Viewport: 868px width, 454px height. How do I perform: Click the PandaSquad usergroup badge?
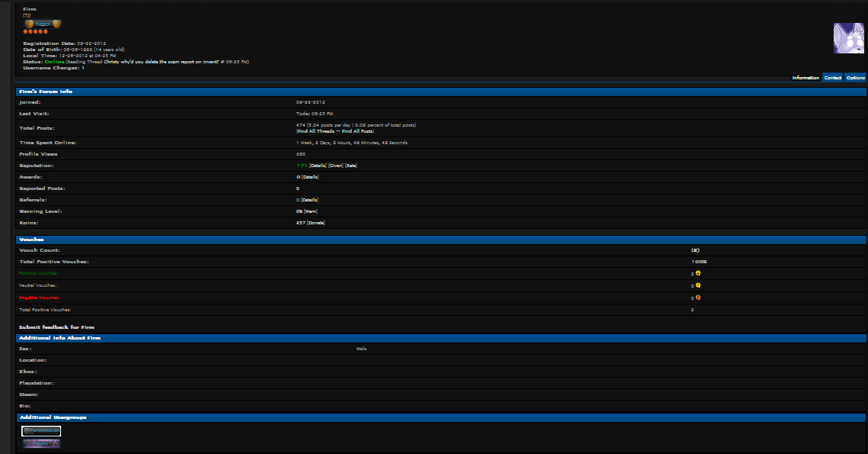[x=41, y=431]
